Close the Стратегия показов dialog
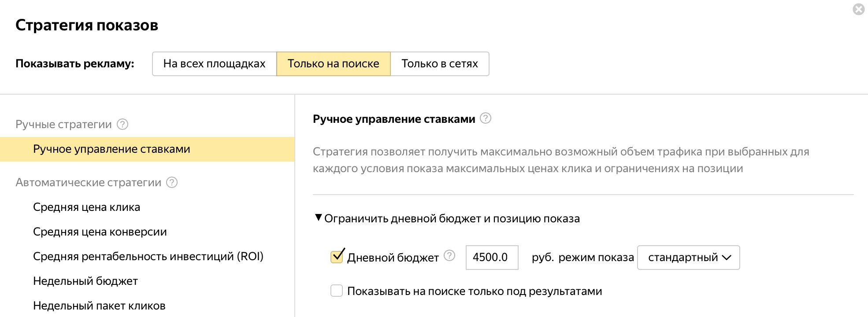868x317 pixels. pyautogui.click(x=858, y=9)
